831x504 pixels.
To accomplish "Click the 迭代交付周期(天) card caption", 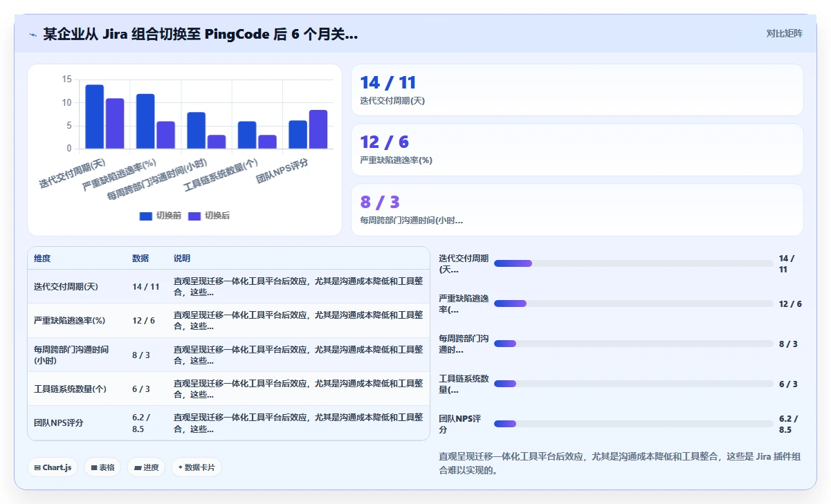I will (392, 101).
